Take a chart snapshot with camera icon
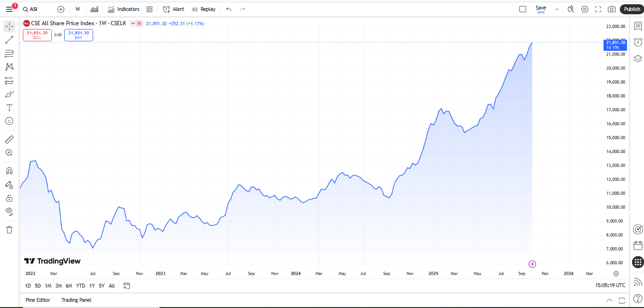 click(x=612, y=9)
